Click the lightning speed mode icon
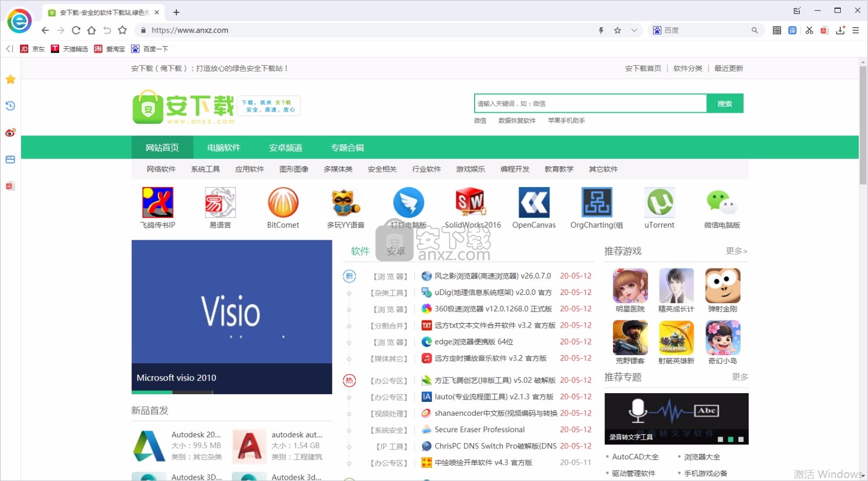The width and height of the screenshot is (868, 481). 601,30
